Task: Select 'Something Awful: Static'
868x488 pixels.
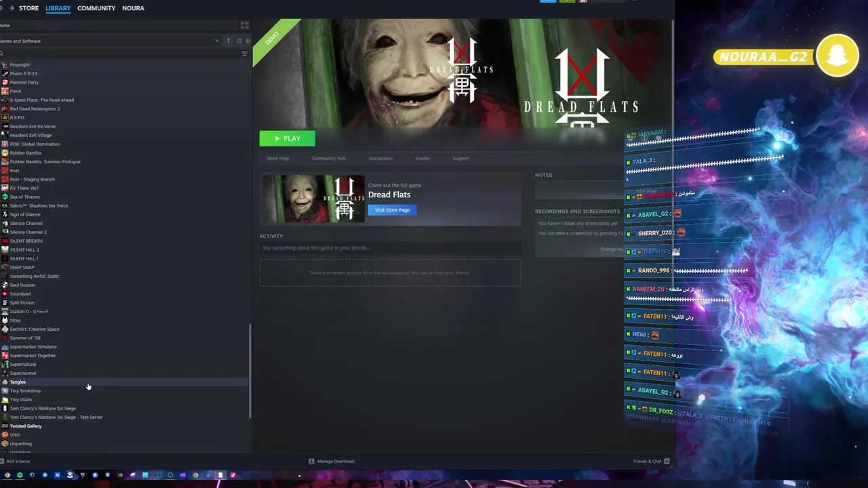Action: click(35, 276)
